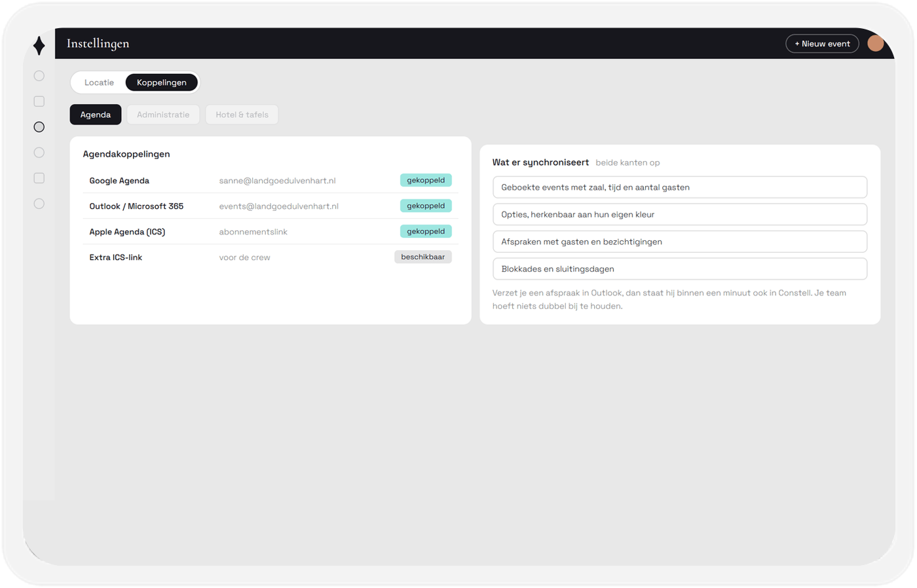
Task: Click the Agendakoppelingen heading
Action: [x=126, y=154]
